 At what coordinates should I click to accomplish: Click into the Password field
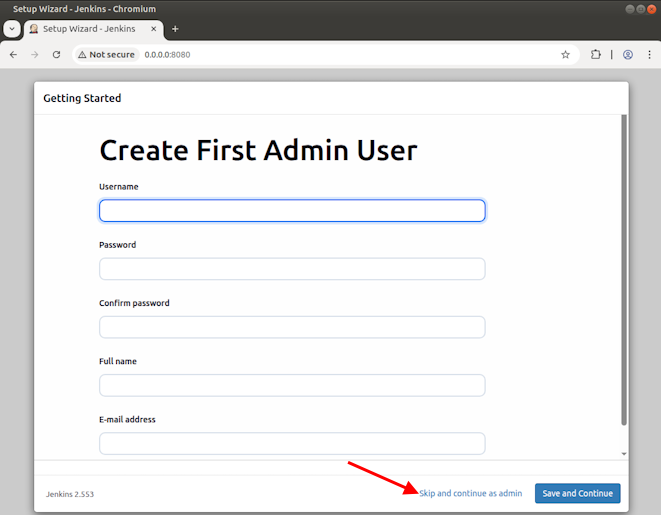pos(292,269)
